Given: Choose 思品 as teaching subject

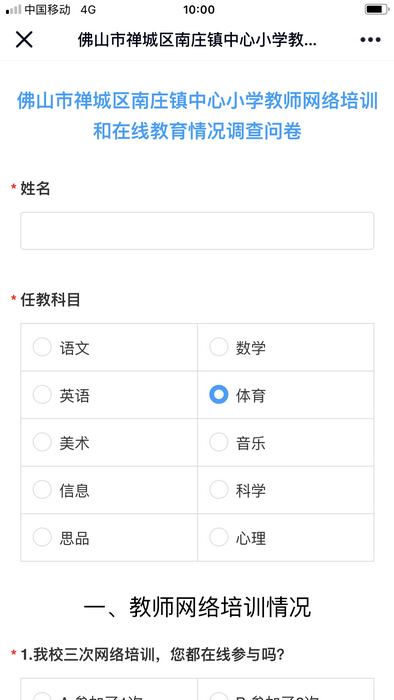Looking at the screenshot, I should pyautogui.click(x=109, y=538).
